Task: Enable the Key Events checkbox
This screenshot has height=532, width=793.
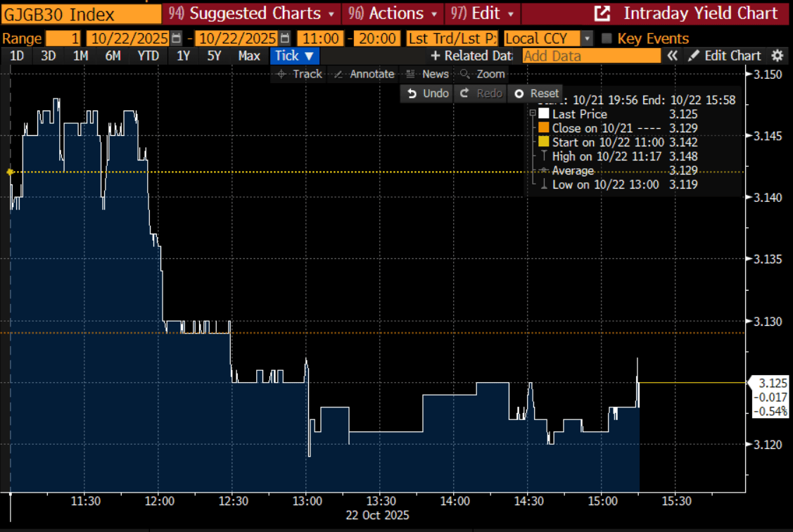Action: (x=607, y=39)
